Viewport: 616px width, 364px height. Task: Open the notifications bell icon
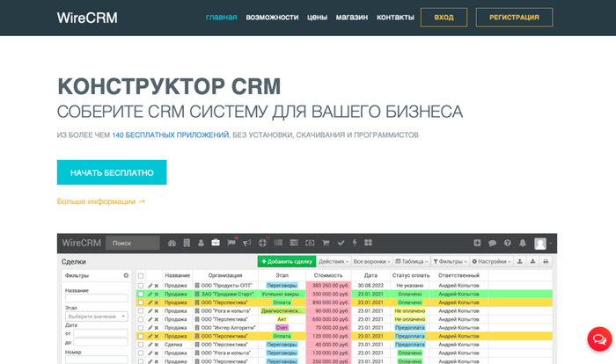[x=523, y=243]
